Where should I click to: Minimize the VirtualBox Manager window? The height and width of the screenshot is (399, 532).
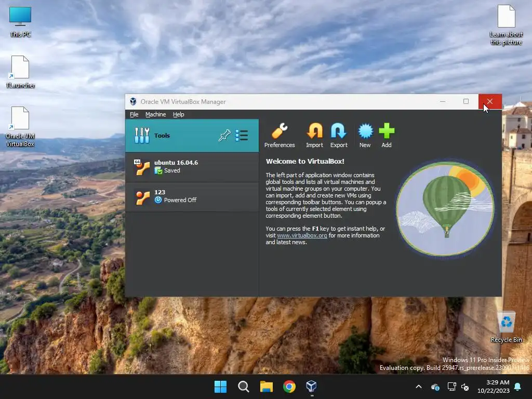click(x=443, y=101)
